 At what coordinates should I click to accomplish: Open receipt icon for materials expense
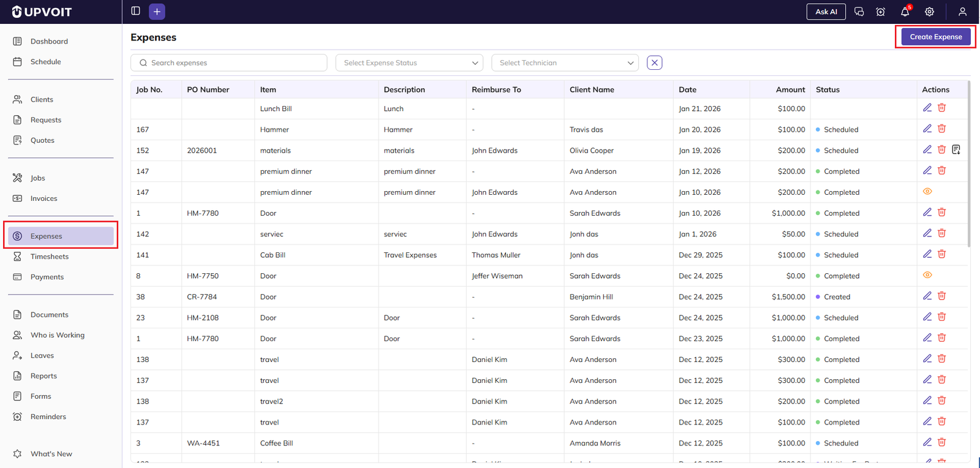(956, 149)
